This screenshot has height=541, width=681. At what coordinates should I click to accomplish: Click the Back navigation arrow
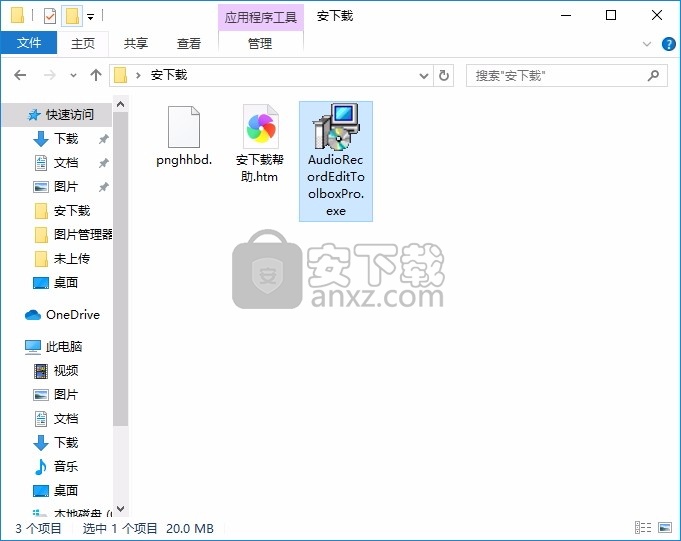tap(20, 75)
